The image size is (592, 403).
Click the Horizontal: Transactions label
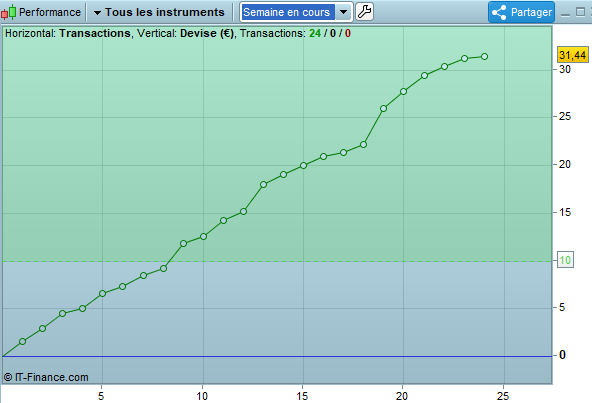click(x=68, y=33)
